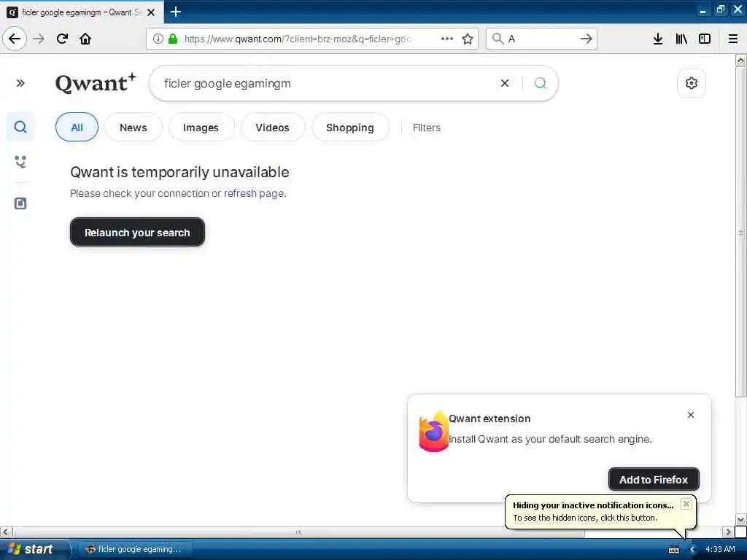Open the Filters options
747x560 pixels.
pos(426,128)
